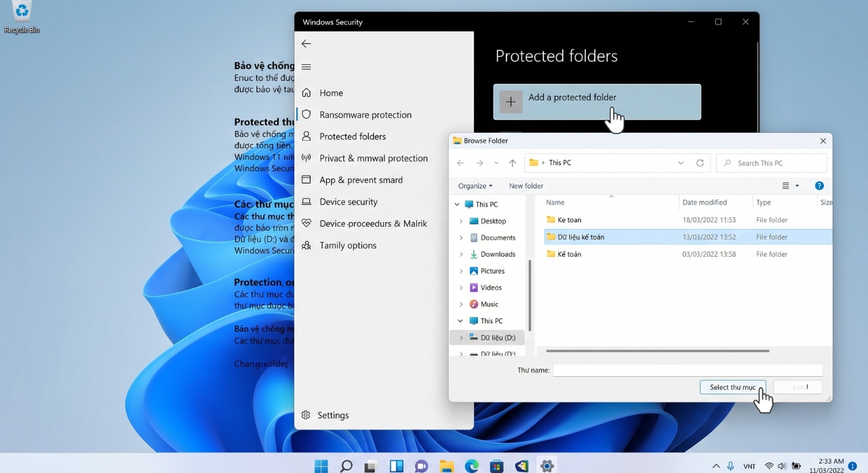The image size is (868, 473).
Task: Open Microsoft Store from the taskbar
Action: 496,466
